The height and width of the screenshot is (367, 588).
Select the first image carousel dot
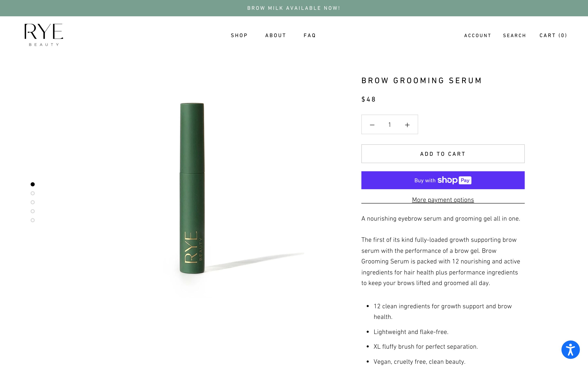tap(32, 184)
